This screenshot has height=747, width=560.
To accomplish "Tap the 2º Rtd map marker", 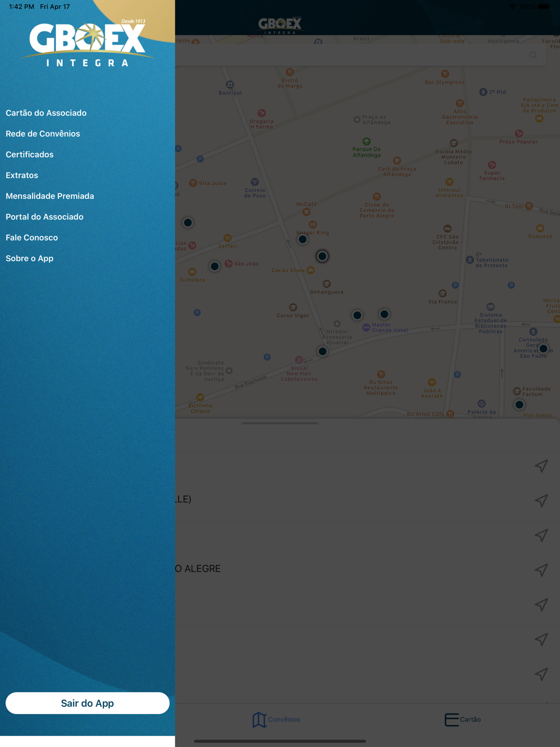I will (483, 92).
